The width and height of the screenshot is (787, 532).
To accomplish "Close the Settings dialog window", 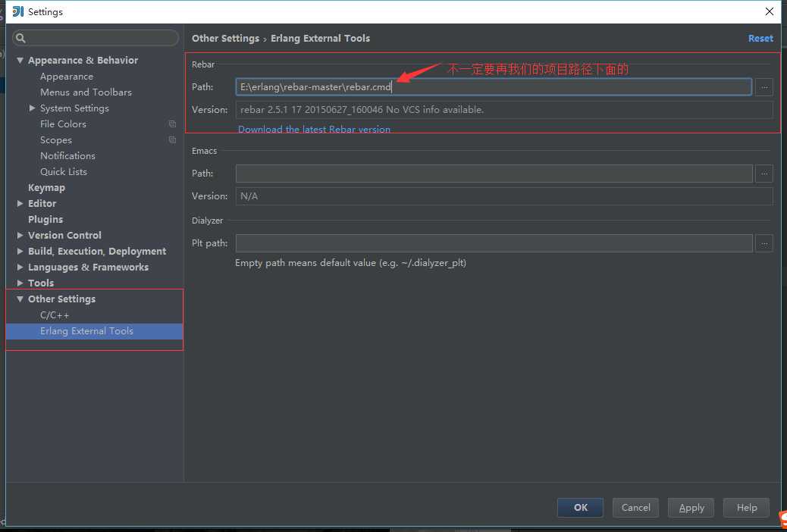I will [770, 11].
